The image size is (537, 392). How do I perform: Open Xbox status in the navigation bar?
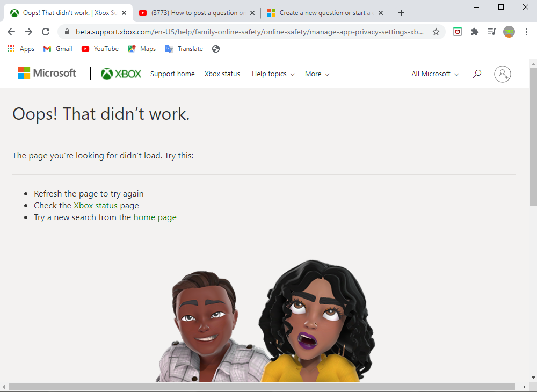222,74
